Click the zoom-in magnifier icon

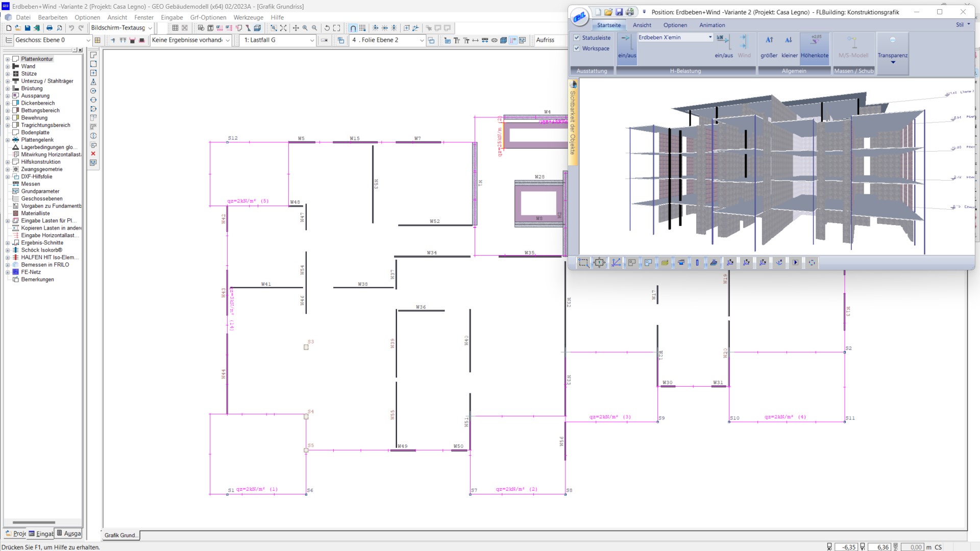pos(305,28)
